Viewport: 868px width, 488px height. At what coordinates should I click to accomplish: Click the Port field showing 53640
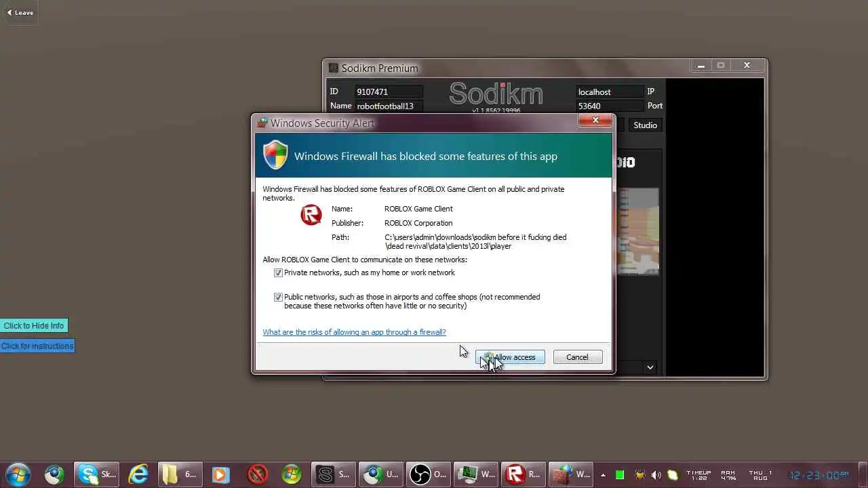610,106
